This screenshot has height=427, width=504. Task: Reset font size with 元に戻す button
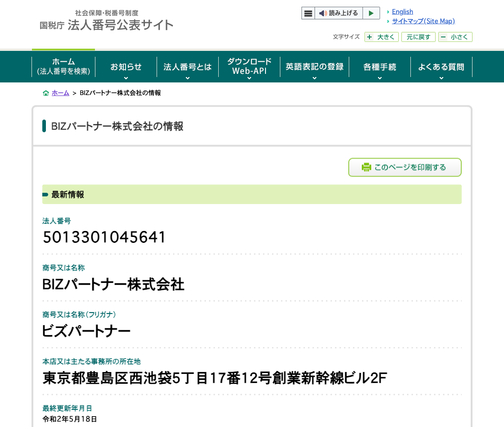[x=418, y=37]
